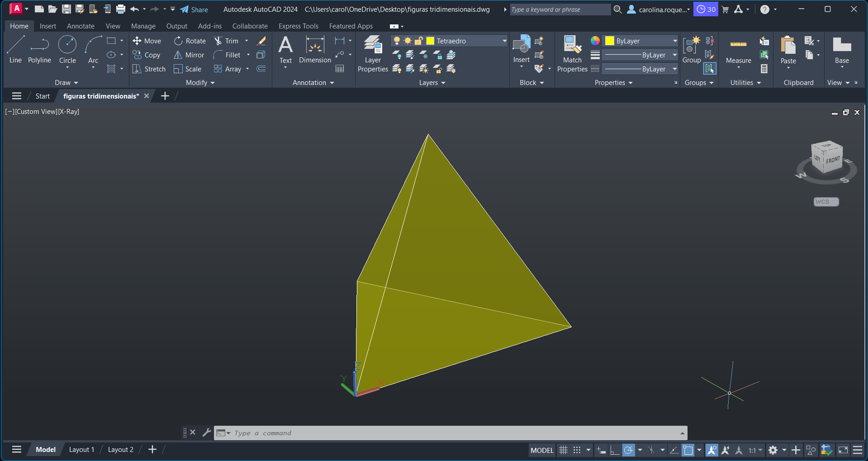This screenshot has width=868, height=461.
Task: Open the Layer Properties panel
Action: tap(373, 53)
